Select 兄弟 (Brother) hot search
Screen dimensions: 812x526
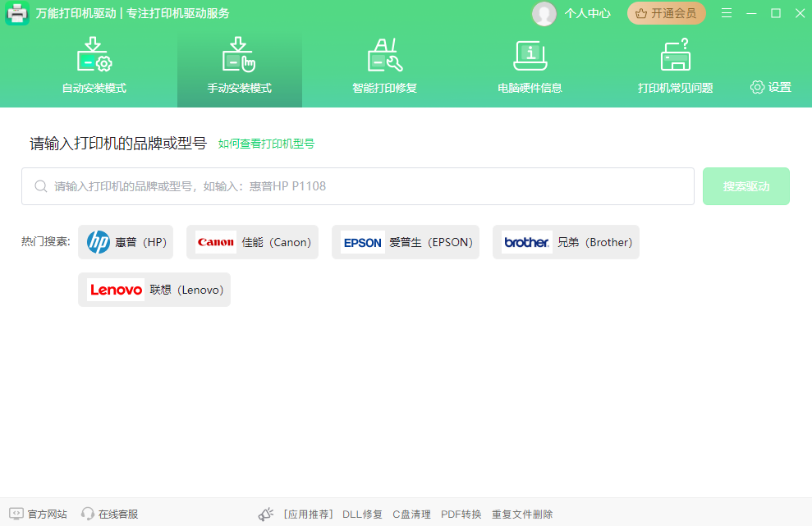coord(566,242)
